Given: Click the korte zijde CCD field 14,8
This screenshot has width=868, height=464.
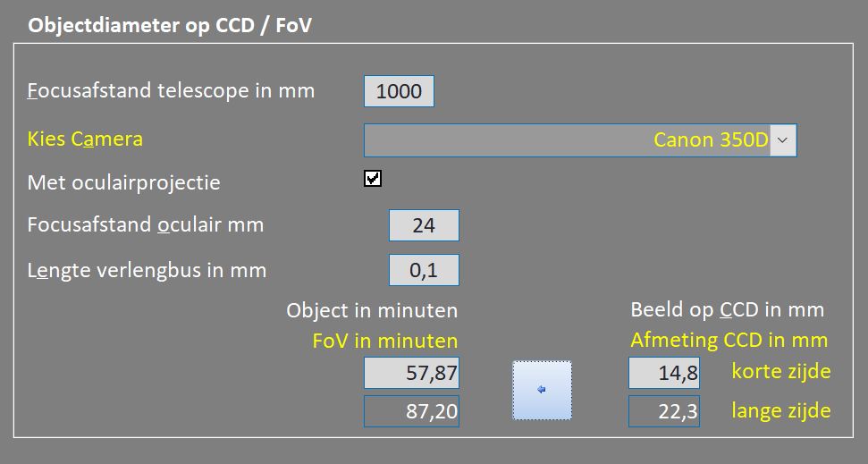Looking at the screenshot, I should (664, 373).
